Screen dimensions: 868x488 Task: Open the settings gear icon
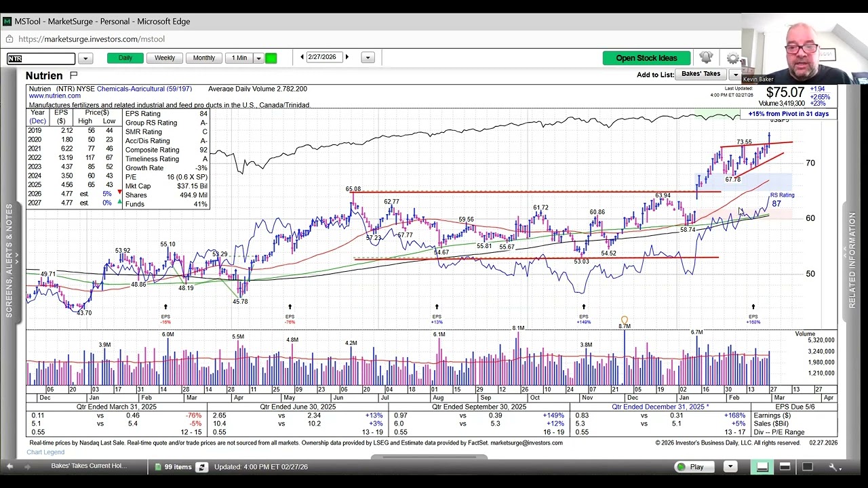click(732, 58)
